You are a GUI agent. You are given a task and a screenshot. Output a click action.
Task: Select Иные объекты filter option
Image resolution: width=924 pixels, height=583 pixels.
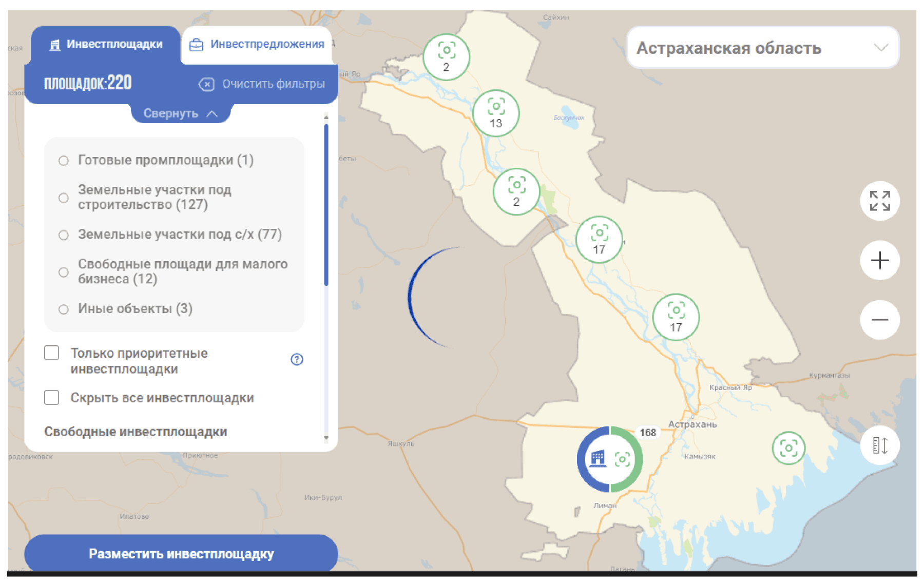click(63, 309)
